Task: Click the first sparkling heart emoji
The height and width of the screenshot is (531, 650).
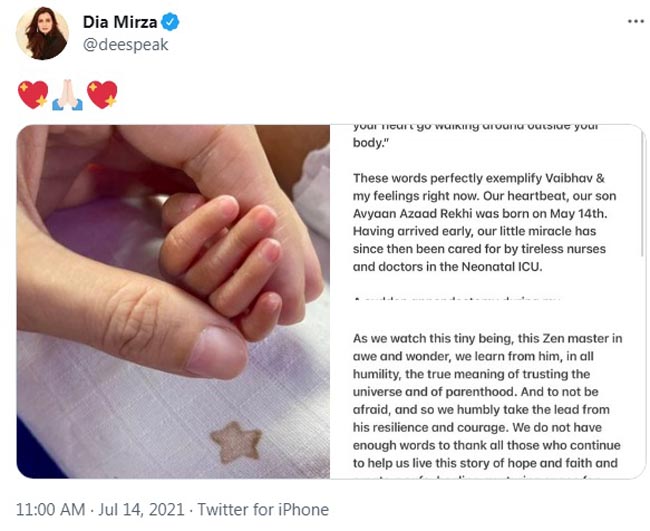Action: pyautogui.click(x=32, y=94)
